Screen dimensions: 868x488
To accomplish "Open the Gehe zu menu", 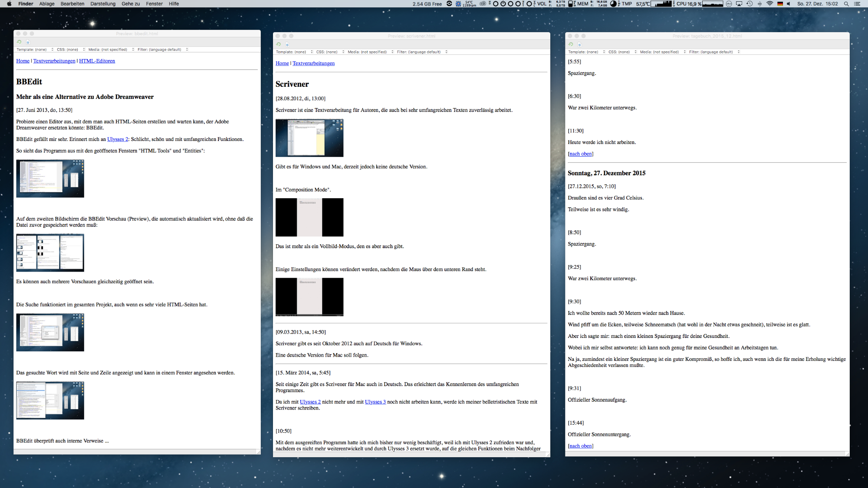I will pyautogui.click(x=131, y=4).
